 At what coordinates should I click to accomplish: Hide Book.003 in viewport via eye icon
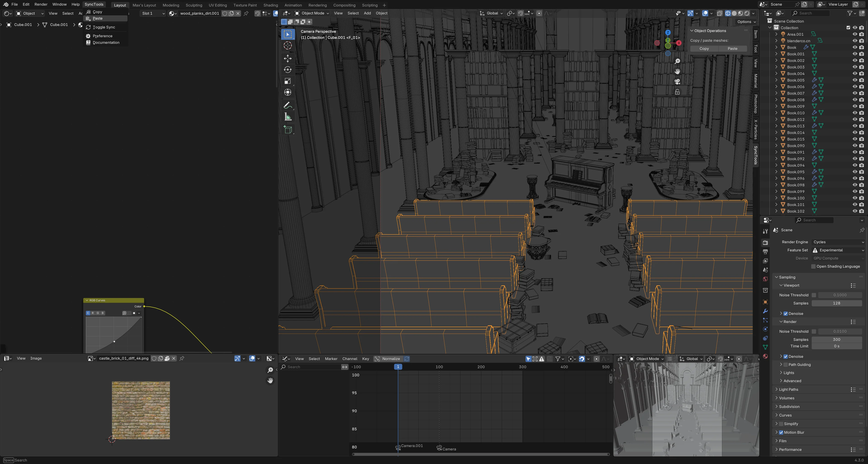855,67
